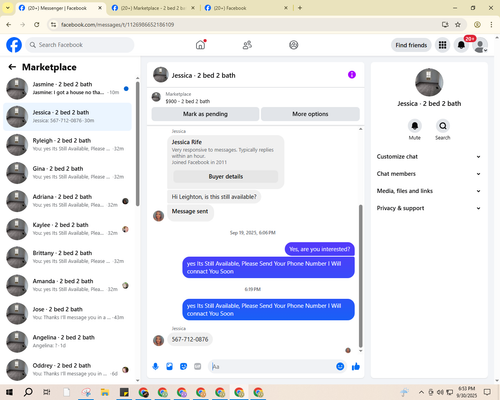Send a thumbs-up like

pyautogui.click(x=356, y=367)
